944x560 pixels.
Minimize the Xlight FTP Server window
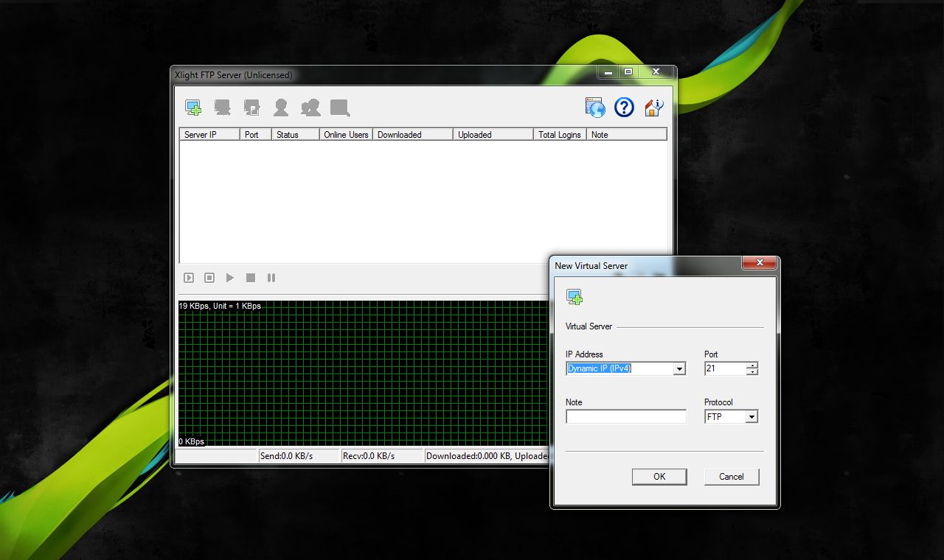pos(608,72)
